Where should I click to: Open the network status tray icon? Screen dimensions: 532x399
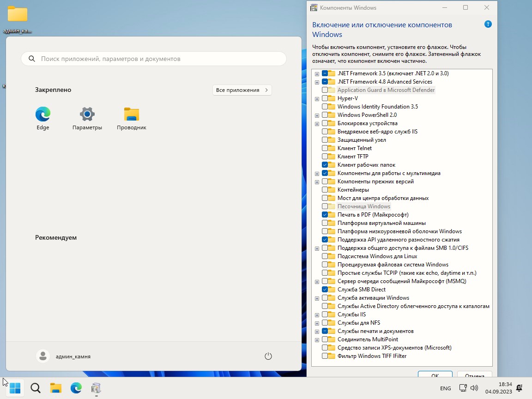click(x=463, y=388)
